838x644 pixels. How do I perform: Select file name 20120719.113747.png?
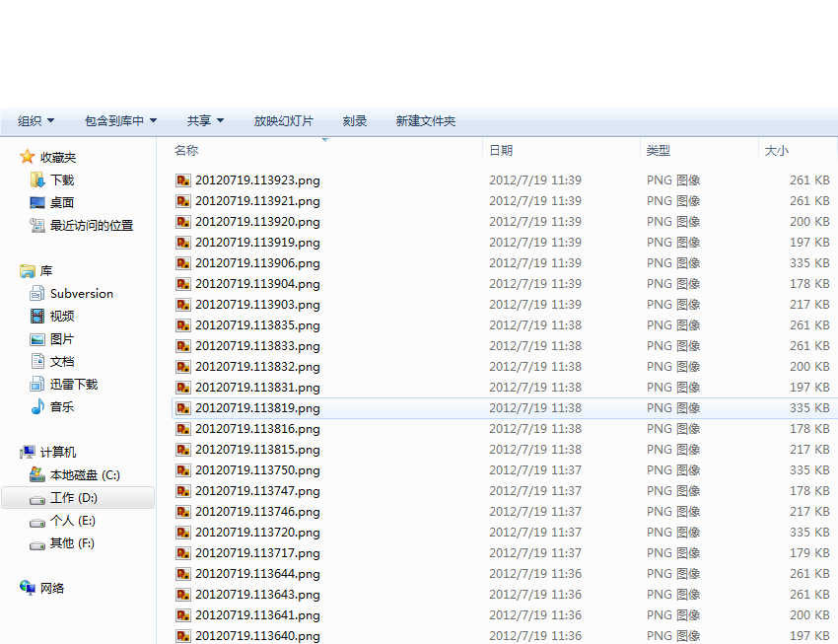pyautogui.click(x=257, y=491)
